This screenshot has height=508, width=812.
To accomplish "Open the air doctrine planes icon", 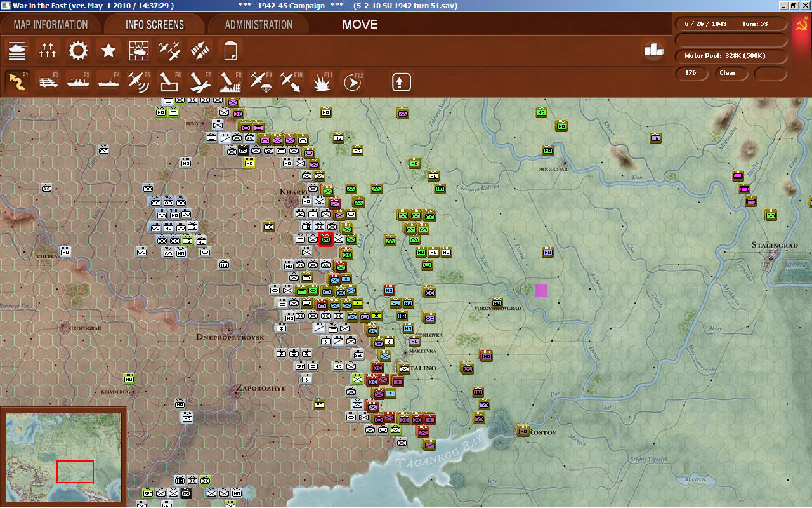I will (169, 50).
